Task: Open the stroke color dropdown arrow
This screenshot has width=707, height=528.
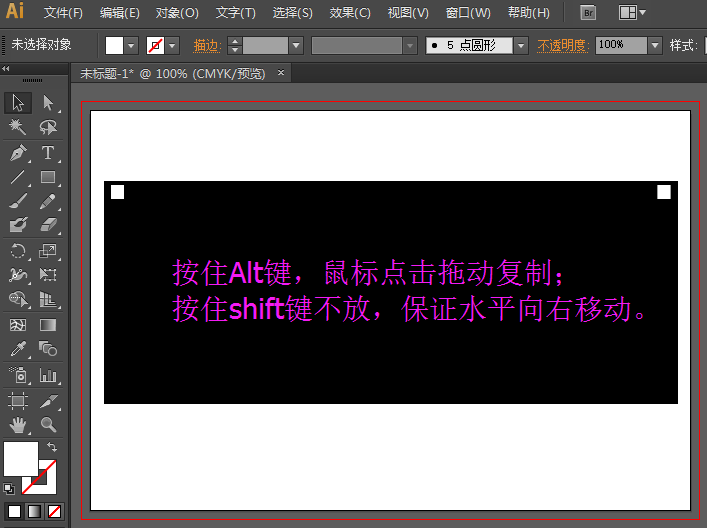Action: tap(172, 46)
